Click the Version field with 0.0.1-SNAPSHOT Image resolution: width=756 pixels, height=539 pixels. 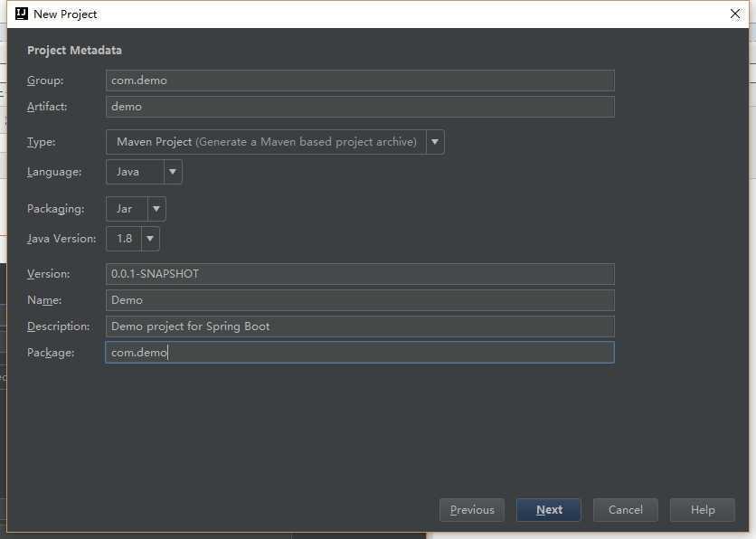pyautogui.click(x=360, y=274)
